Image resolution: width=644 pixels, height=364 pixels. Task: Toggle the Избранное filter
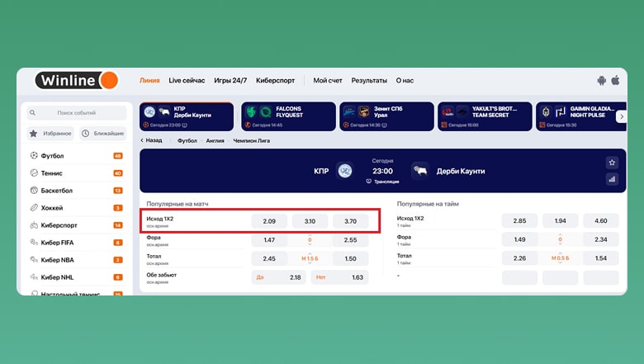(50, 133)
